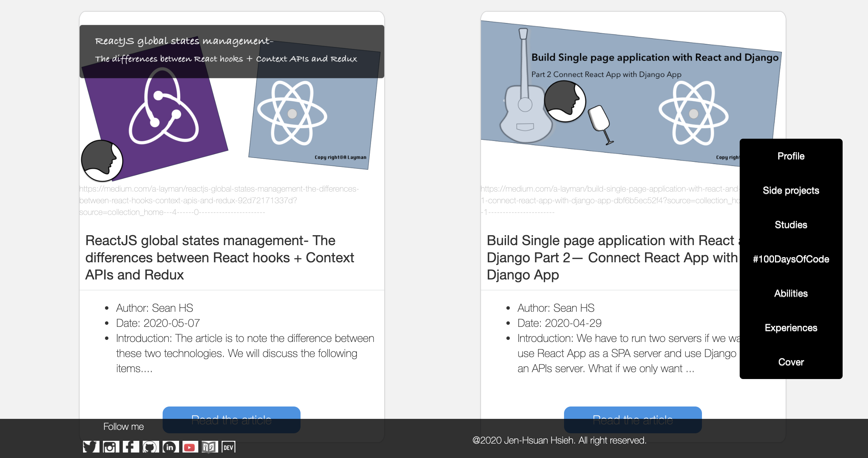Viewport: 868px width, 458px height.
Task: Read the React and Django article
Action: point(633,413)
